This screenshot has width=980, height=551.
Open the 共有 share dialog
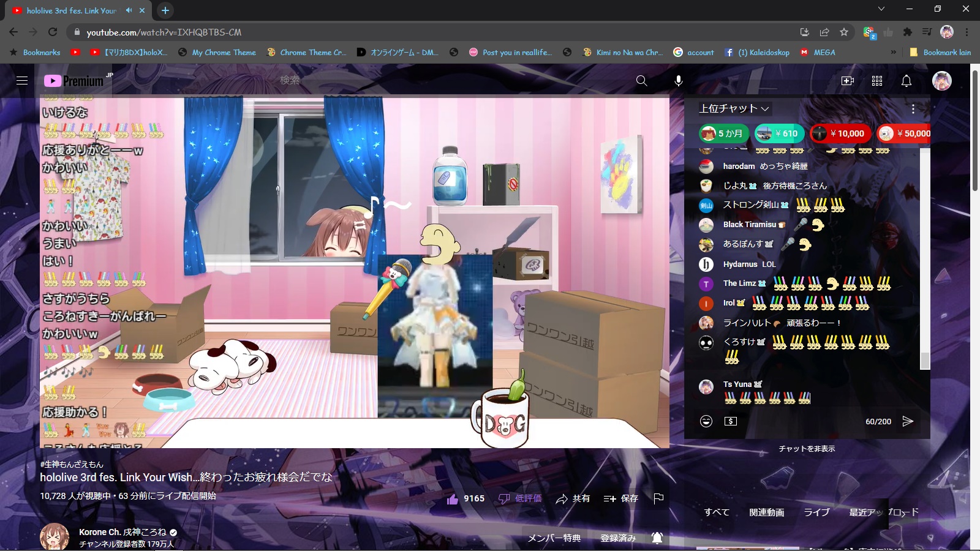[573, 499]
